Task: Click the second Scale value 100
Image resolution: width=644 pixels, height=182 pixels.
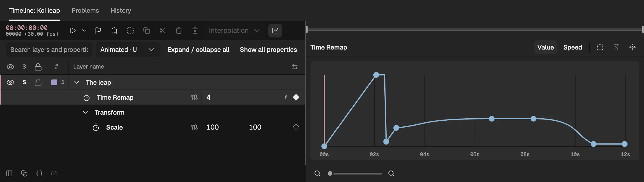Action: [255, 127]
